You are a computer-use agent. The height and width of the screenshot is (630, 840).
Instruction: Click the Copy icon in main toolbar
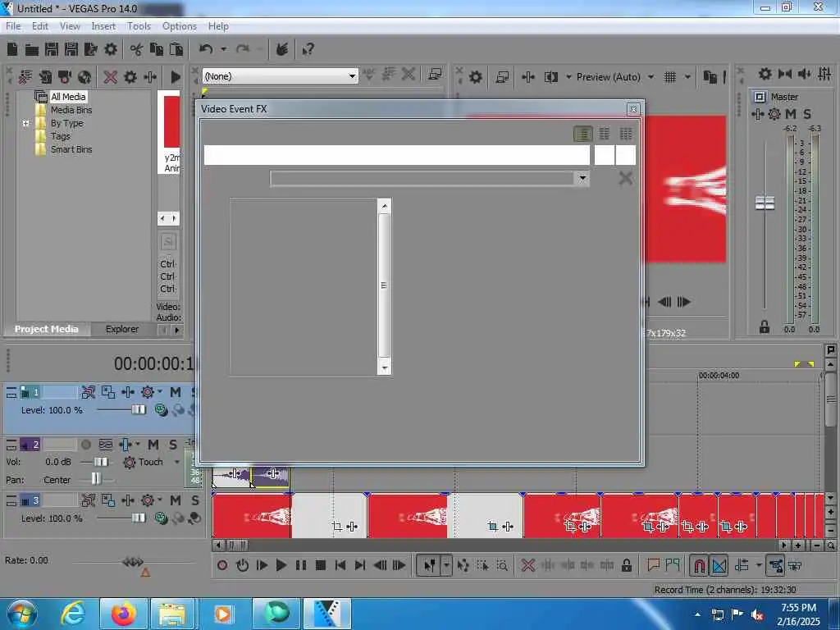[157, 50]
